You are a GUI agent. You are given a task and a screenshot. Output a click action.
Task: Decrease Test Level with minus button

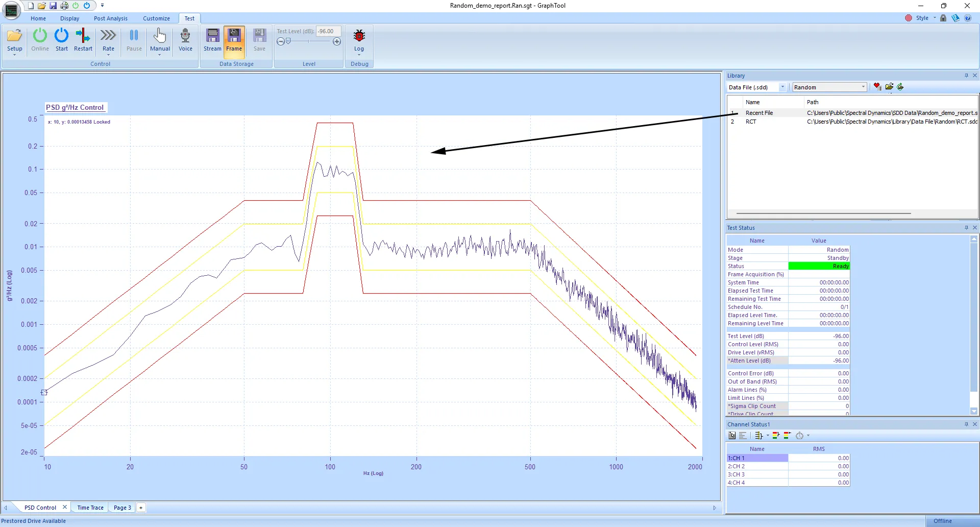click(280, 41)
